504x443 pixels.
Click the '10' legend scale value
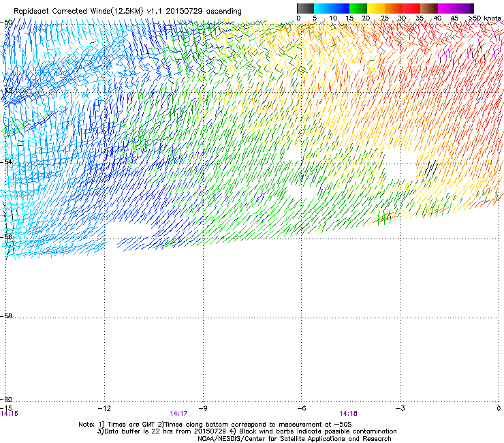pyautogui.click(x=333, y=18)
